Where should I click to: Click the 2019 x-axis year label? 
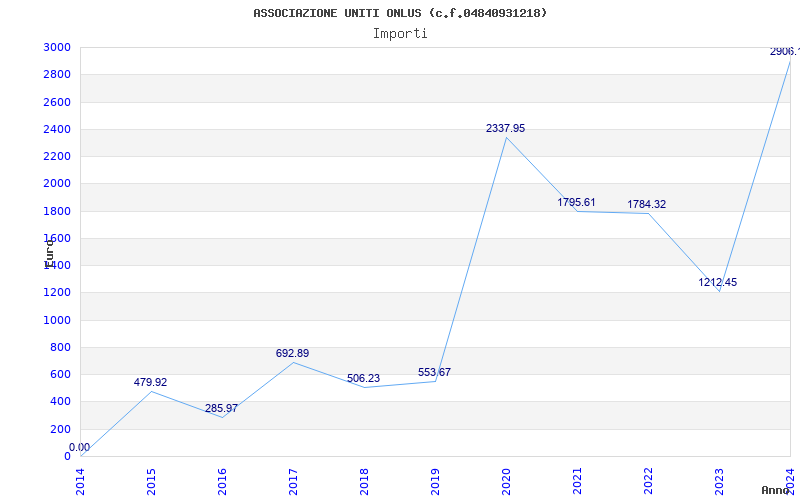pyautogui.click(x=435, y=482)
